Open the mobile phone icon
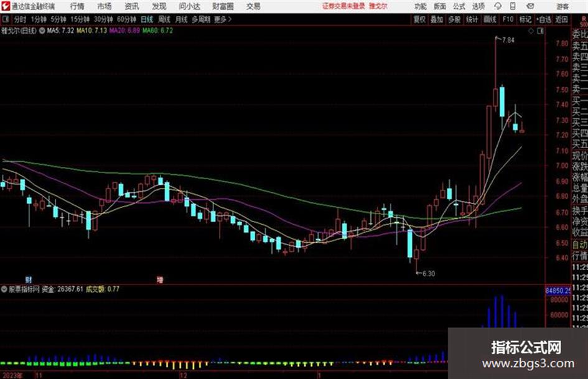Screen dimensions: 588x379 pyautogui.click(x=513, y=6)
